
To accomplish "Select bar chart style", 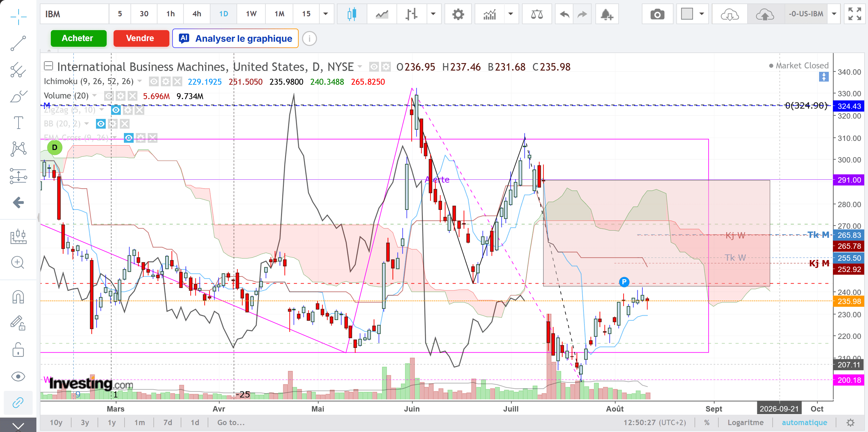I will (x=412, y=14).
